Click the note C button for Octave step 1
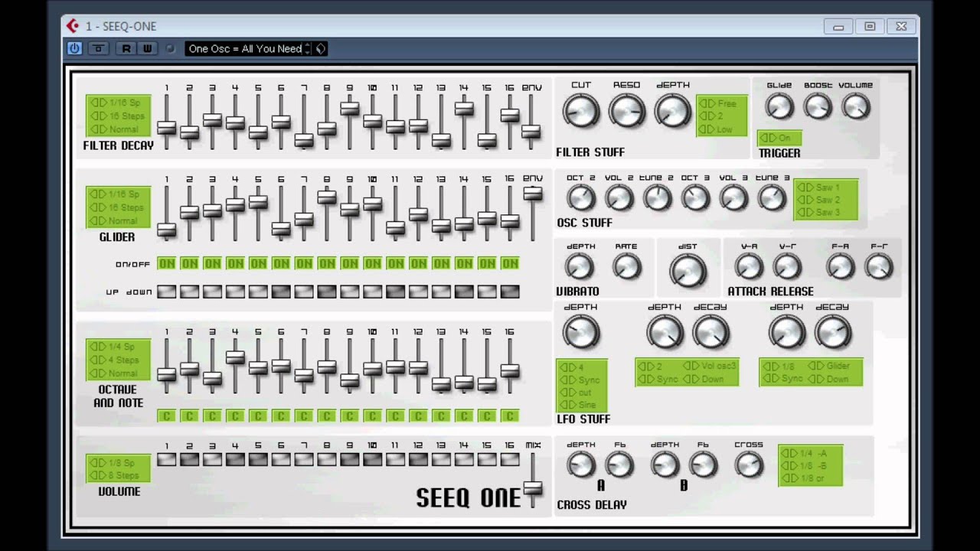This screenshot has height=551, width=980. (x=166, y=416)
